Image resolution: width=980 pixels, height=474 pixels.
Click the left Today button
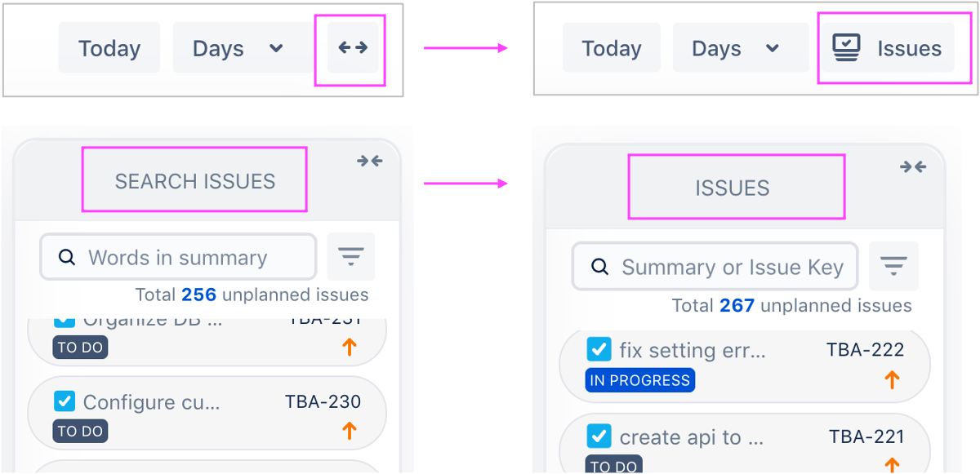(109, 48)
